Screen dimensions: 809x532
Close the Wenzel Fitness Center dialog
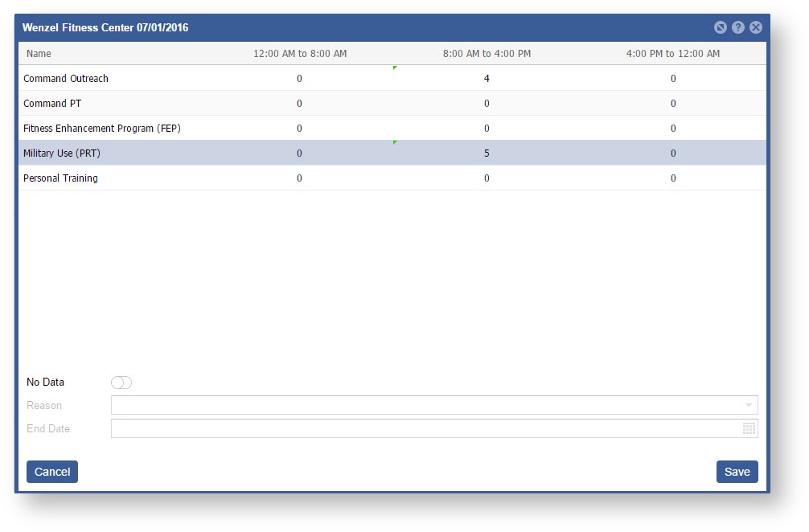(x=756, y=27)
